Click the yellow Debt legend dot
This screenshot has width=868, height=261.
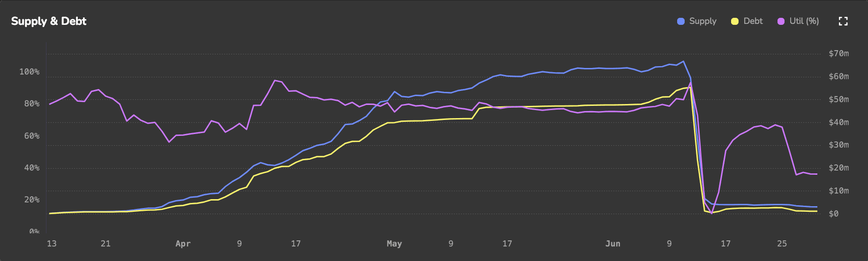pos(735,21)
